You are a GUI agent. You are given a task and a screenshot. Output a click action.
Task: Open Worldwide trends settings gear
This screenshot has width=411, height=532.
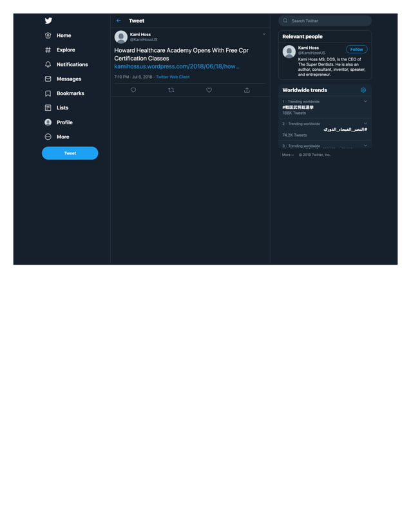click(363, 90)
